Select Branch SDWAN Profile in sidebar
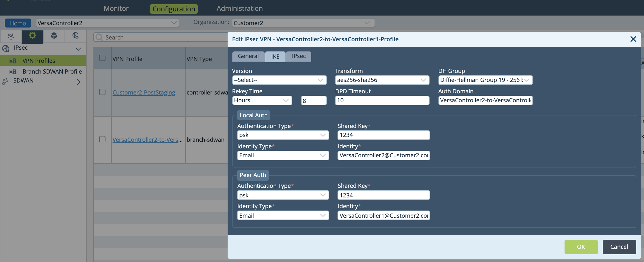Image resolution: width=644 pixels, height=262 pixels. 52,71
